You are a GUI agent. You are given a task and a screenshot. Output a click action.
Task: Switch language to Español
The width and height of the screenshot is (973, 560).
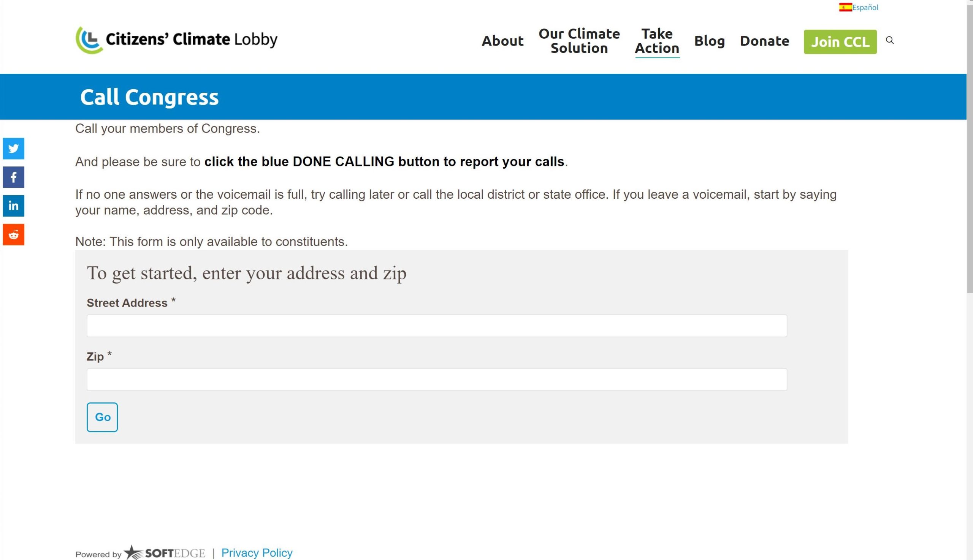coord(865,7)
